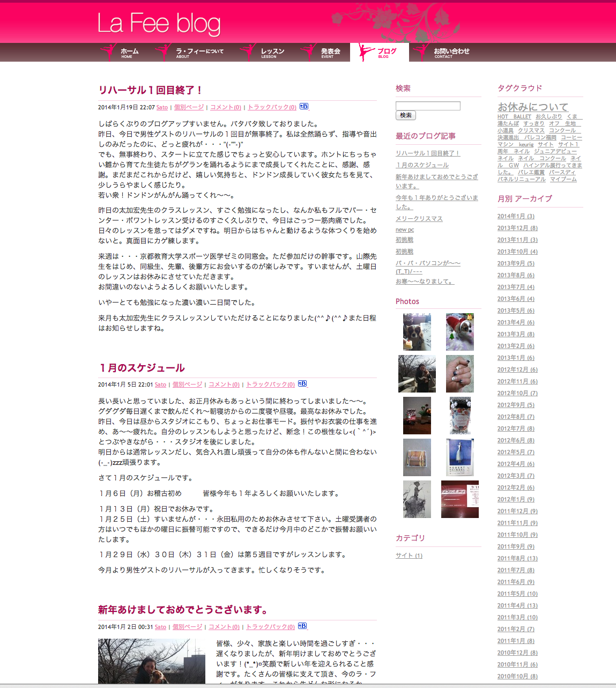Open the 2013年12月 archive link

(x=517, y=228)
